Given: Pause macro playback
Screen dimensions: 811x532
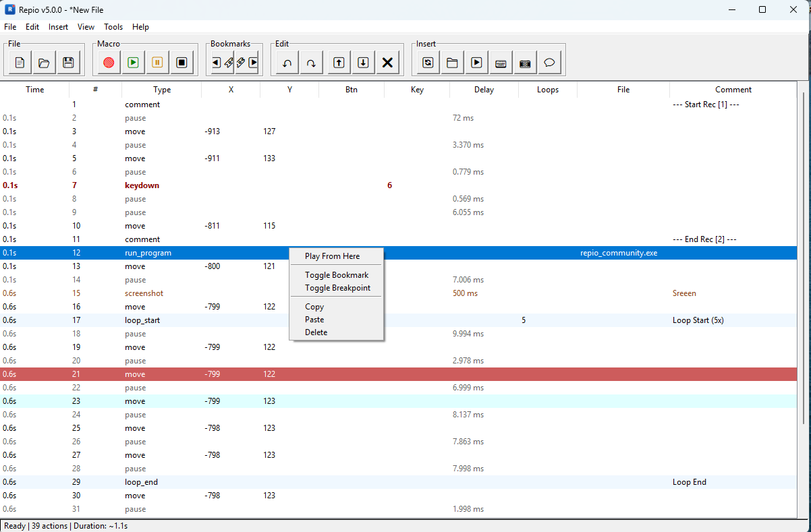Looking at the screenshot, I should 157,62.
